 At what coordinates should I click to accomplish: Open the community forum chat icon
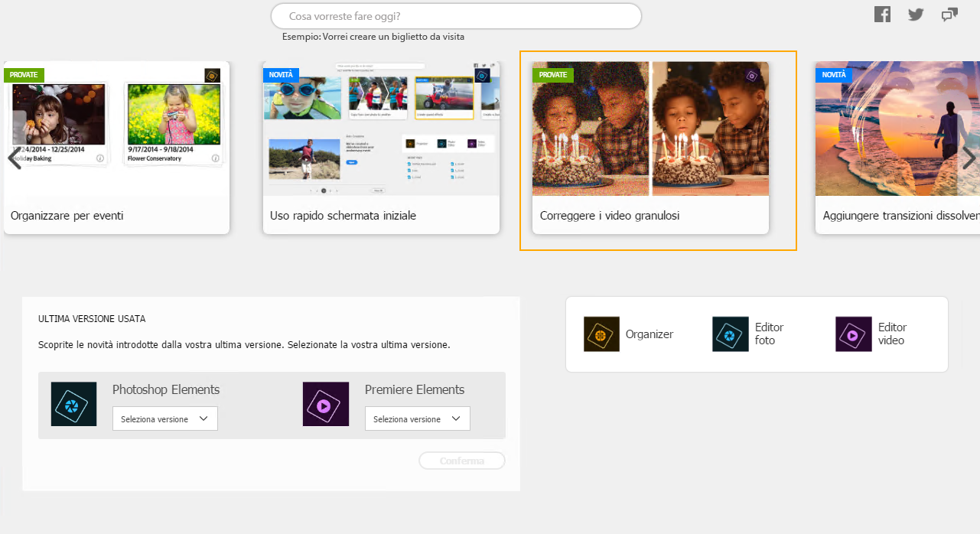(949, 14)
